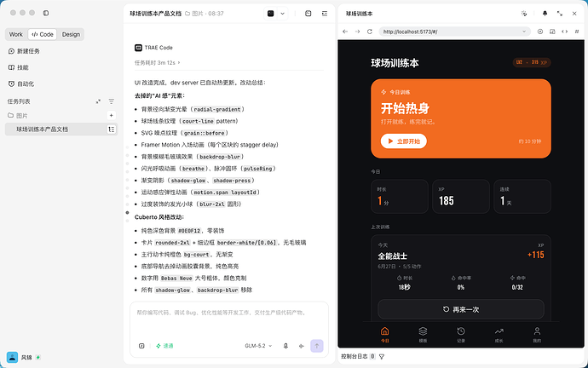This screenshot has width=588, height=368.
Task: Click the pin icon in preview title bar
Action: [545, 14]
